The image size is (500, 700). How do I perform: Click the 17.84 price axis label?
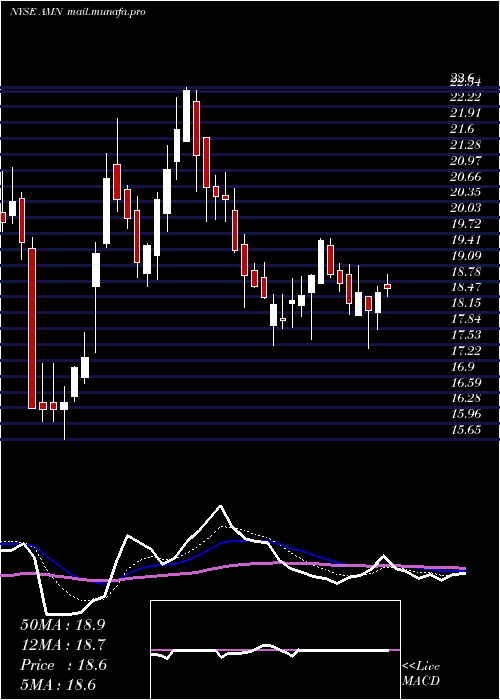465,319
